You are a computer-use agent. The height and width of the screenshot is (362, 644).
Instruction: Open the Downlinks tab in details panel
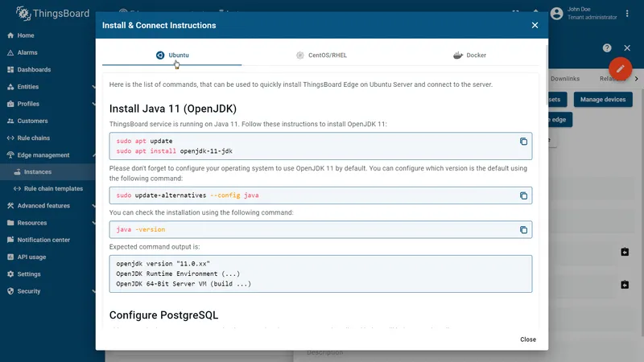click(565, 78)
